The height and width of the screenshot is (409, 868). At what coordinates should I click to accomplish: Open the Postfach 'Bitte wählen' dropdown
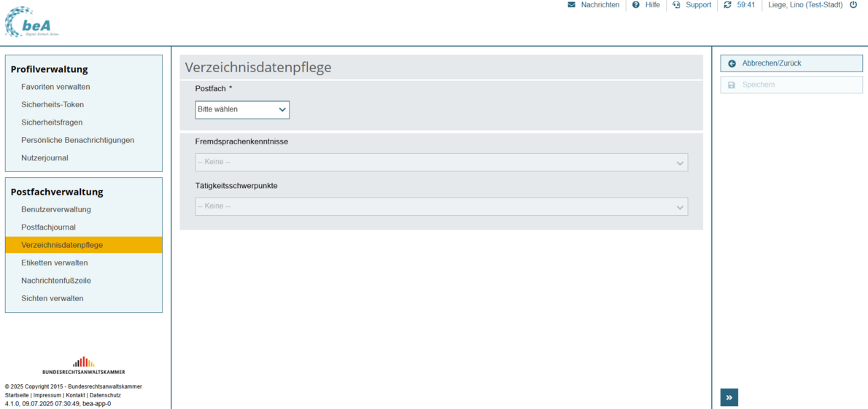tap(242, 110)
